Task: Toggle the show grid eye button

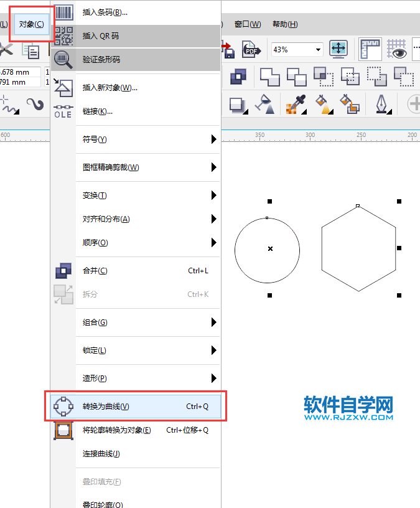Action: coord(397,49)
